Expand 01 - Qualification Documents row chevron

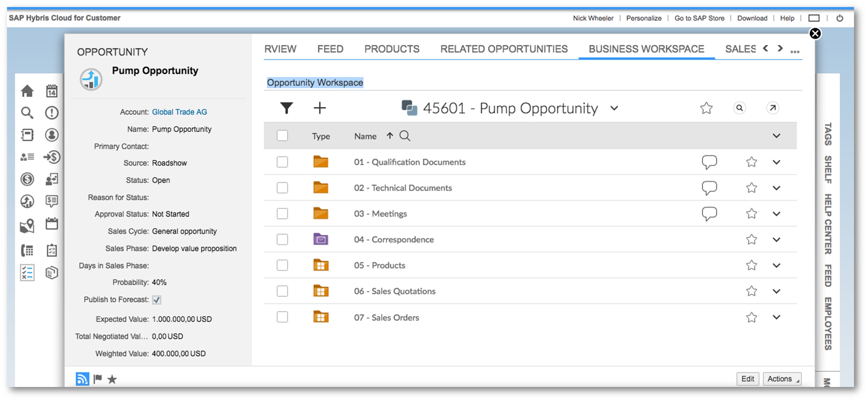[777, 162]
